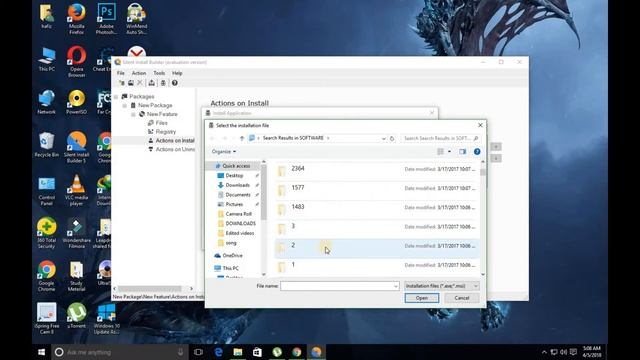
Task: Collapse the Packages tree node
Action: click(x=116, y=97)
